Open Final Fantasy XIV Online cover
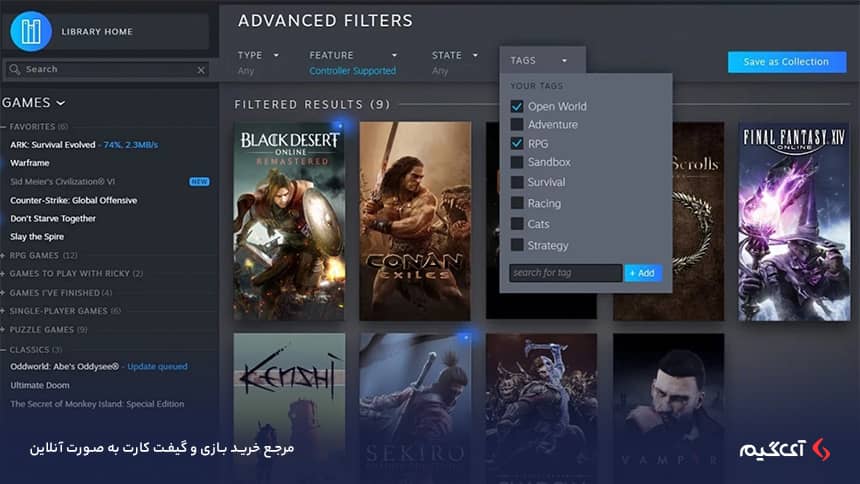This screenshot has width=860, height=484. pyautogui.click(x=794, y=221)
